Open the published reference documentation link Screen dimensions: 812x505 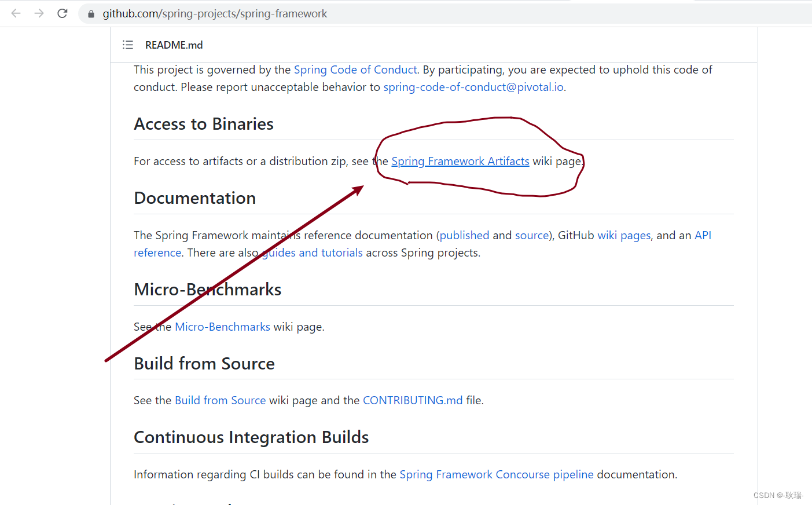(x=464, y=235)
